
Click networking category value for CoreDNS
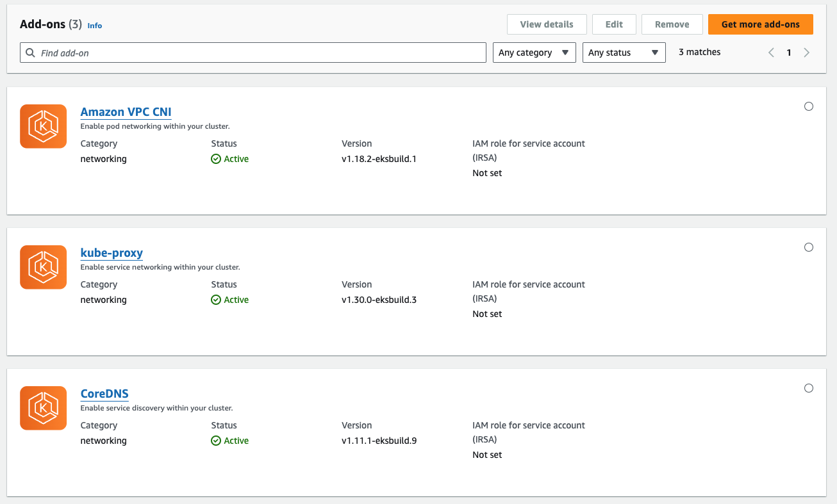(103, 441)
